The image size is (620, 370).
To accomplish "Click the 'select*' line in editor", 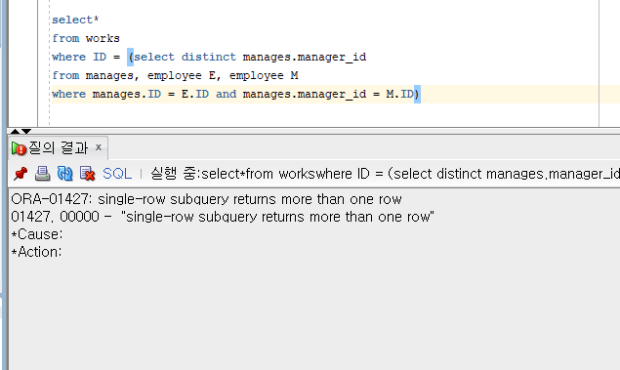I will pos(75,20).
